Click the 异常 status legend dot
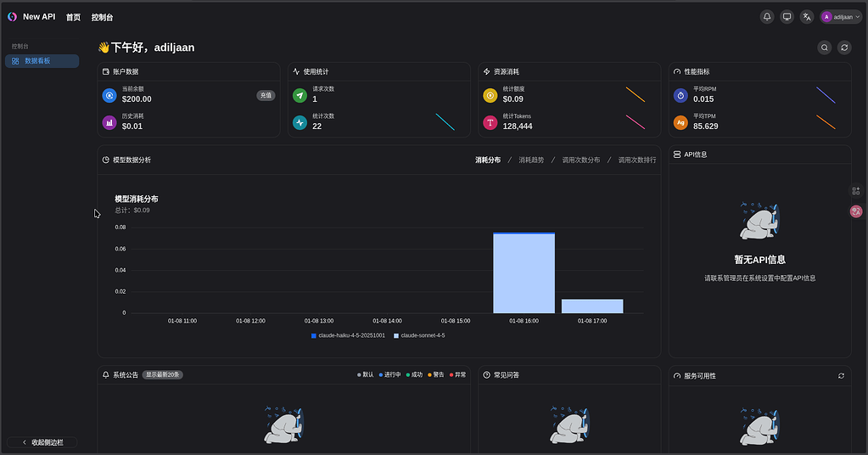The image size is (868, 455). (451, 375)
